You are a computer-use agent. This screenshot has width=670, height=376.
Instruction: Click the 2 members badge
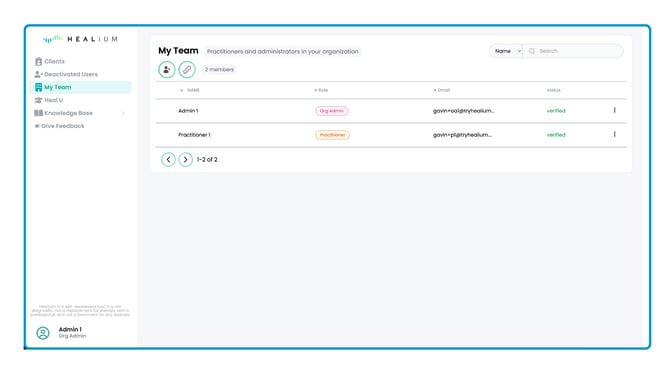coord(219,69)
